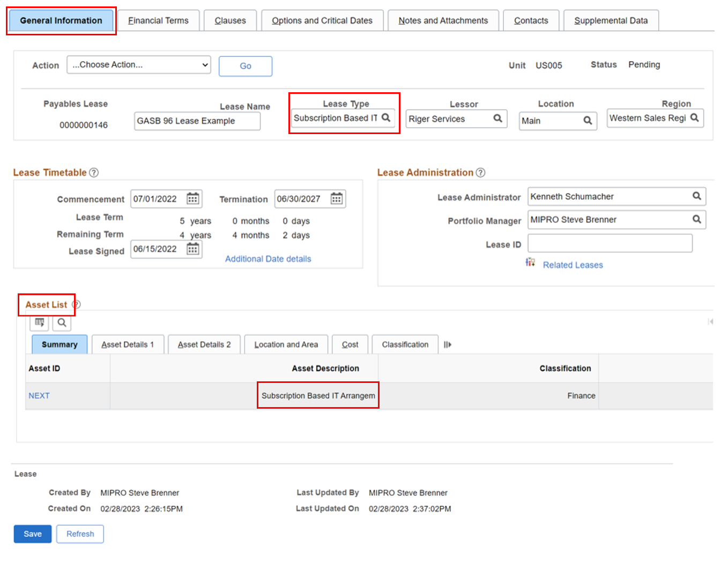Open Region lookup magnifier
Screen dimensions: 728x568
695,117
